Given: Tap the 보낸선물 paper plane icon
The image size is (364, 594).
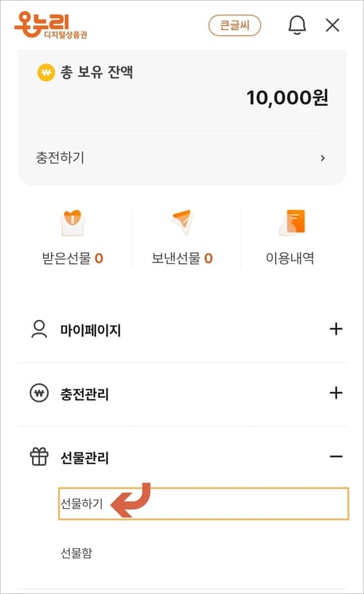Looking at the screenshot, I should coord(181,222).
